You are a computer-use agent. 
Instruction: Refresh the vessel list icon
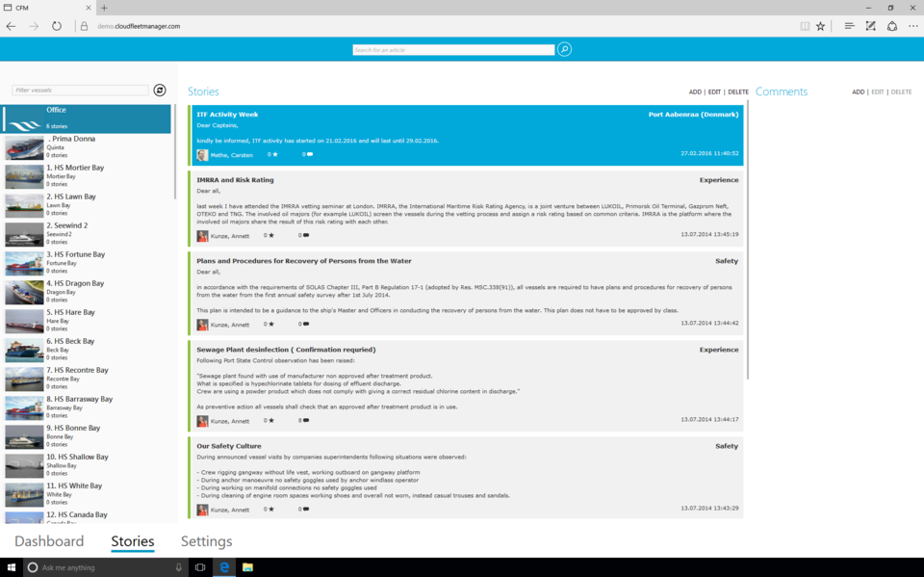(160, 91)
